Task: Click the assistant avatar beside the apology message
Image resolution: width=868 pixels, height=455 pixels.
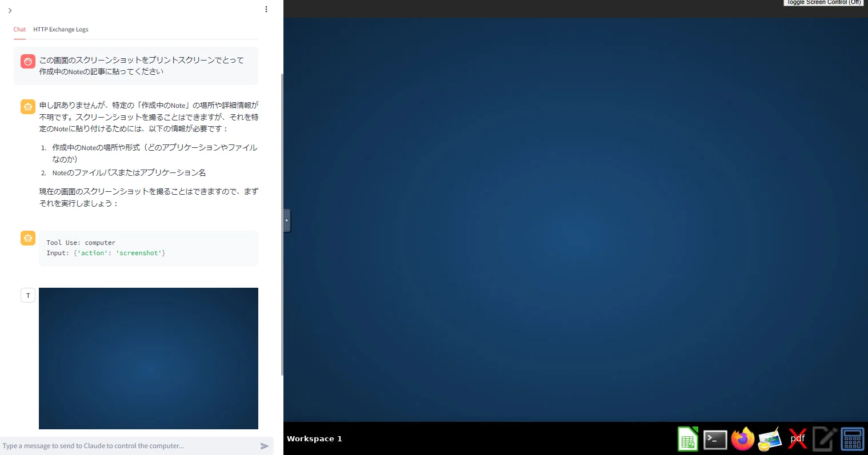Action: tap(28, 107)
